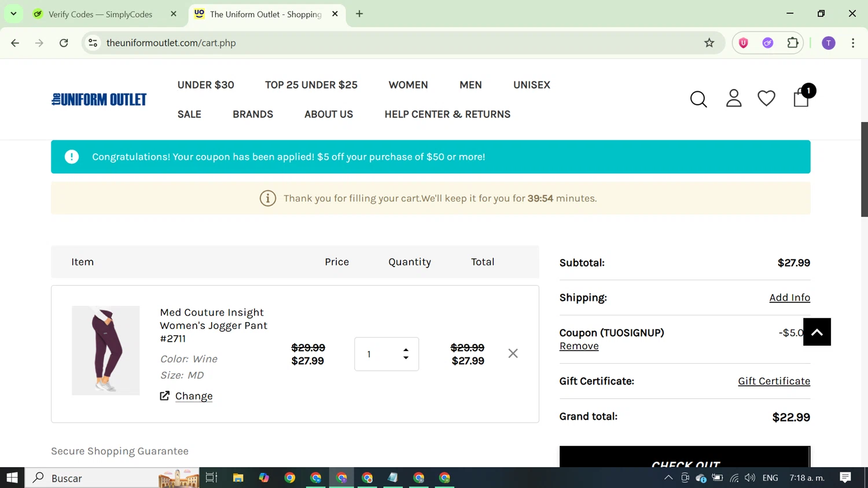This screenshot has width=868, height=488.
Task: Close The Uniform Outlet tab
Action: tap(335, 14)
